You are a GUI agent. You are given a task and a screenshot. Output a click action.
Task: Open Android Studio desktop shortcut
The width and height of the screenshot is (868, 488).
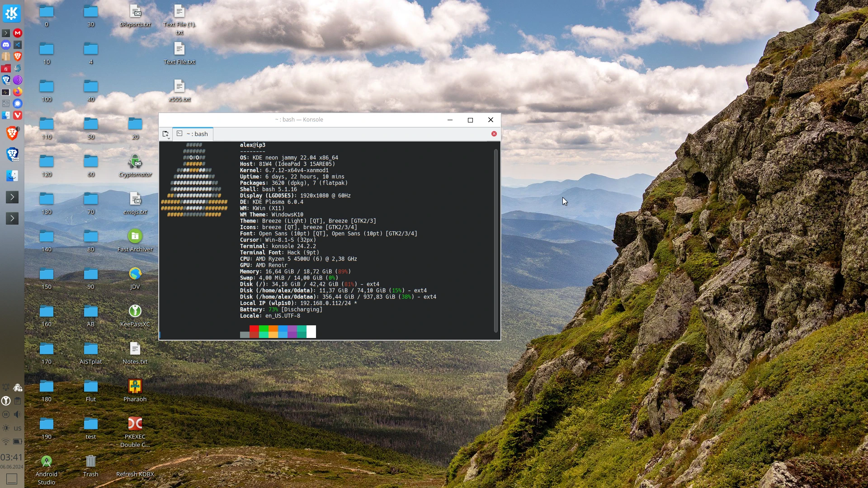pos(47,470)
